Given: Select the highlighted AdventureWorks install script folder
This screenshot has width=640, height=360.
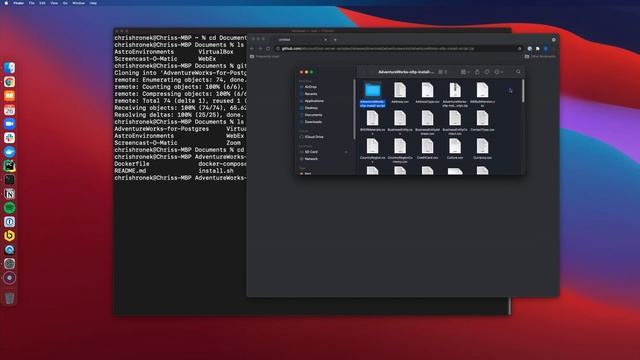Looking at the screenshot, I should point(372,94).
